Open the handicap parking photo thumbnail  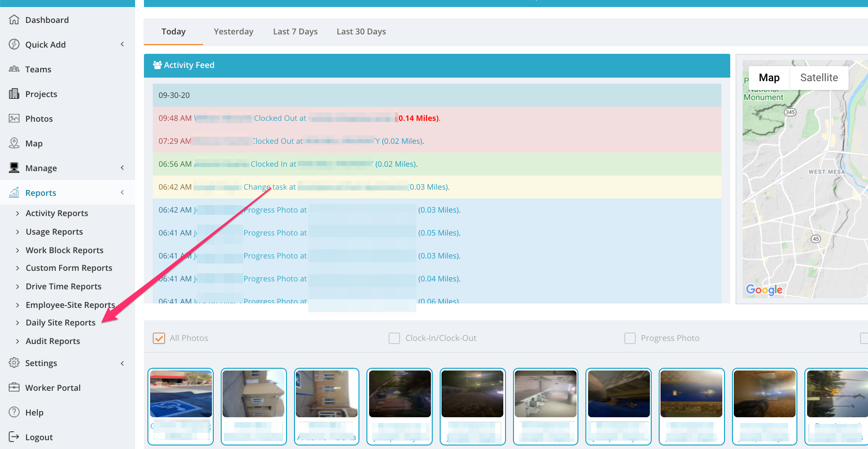tap(181, 394)
